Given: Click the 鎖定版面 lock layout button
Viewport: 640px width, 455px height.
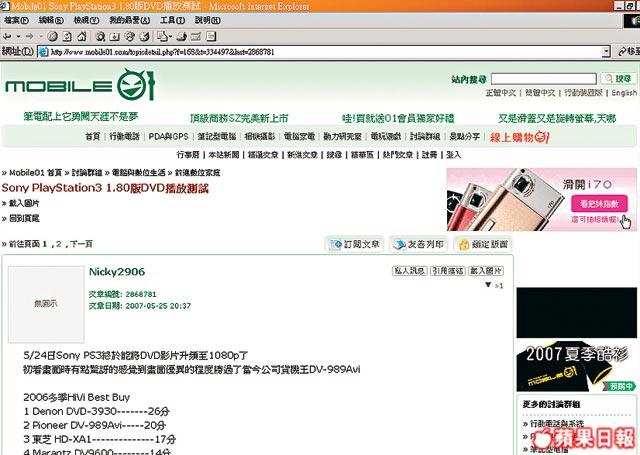Looking at the screenshot, I should [x=483, y=244].
